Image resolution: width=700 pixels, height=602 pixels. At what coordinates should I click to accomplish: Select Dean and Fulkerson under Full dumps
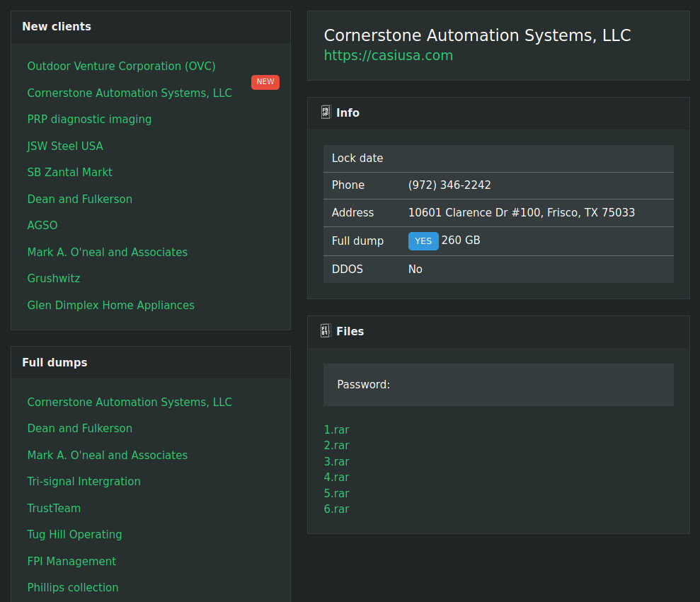coord(80,429)
